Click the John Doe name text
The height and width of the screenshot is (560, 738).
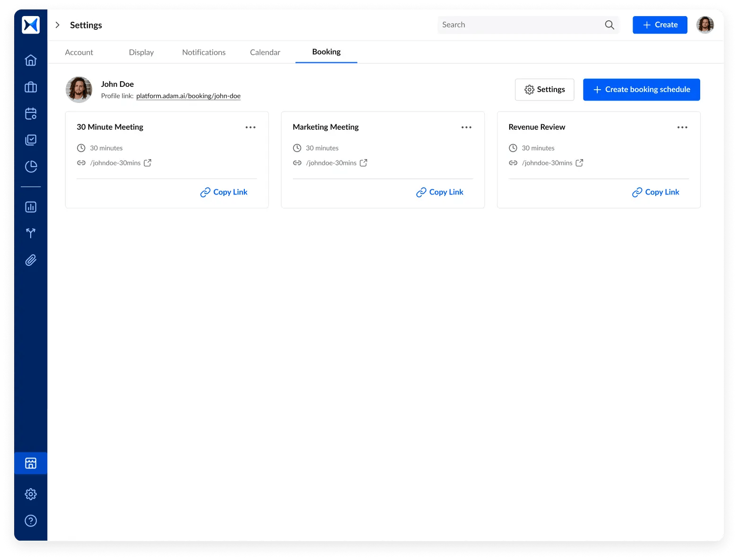click(117, 84)
